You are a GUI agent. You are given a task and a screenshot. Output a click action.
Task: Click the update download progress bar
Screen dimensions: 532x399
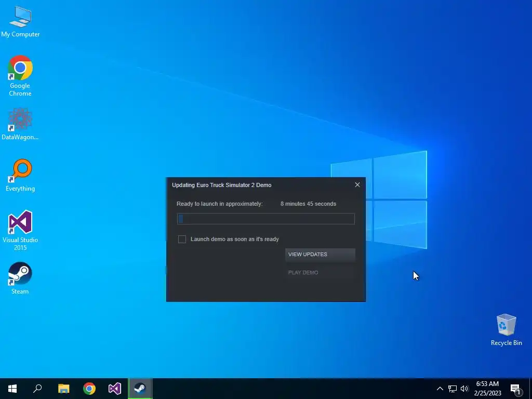click(x=265, y=219)
